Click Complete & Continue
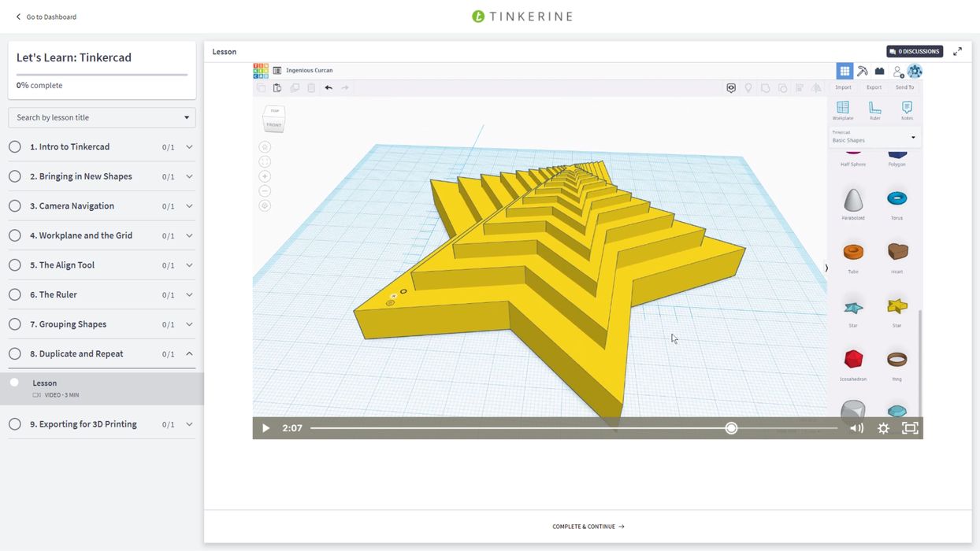980x551 pixels. tap(588, 526)
